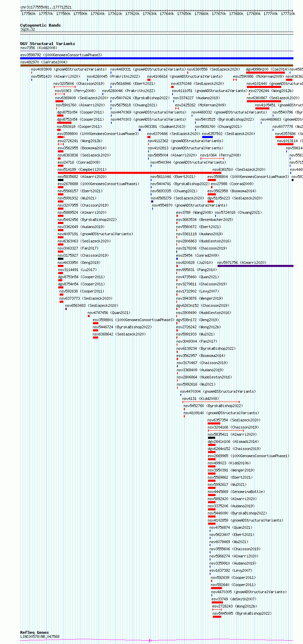Open nsv5452760 (ByrskaBishop2022) label
303x644 pixels.
tap(213, 406)
